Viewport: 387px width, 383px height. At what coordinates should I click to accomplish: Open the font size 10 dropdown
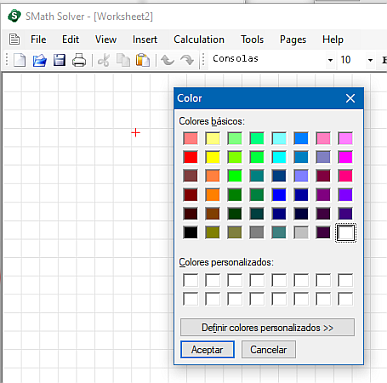point(370,60)
